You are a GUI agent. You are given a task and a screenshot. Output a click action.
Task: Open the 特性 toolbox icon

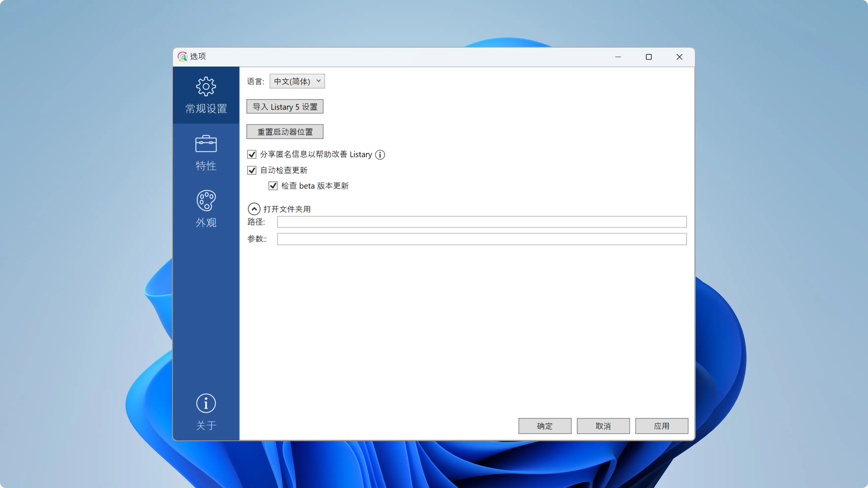[206, 144]
